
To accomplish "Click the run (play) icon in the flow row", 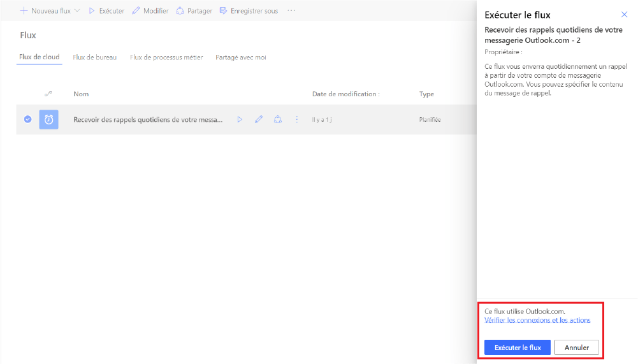I will (x=240, y=119).
